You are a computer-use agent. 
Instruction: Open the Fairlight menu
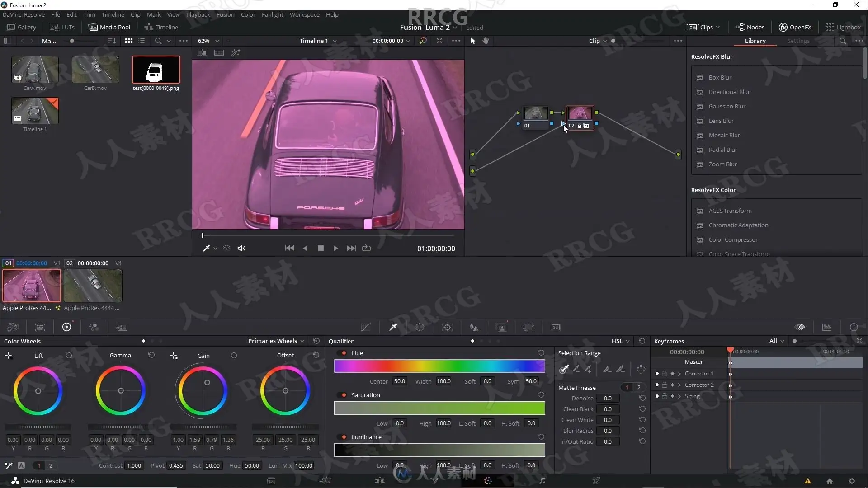tap(272, 14)
